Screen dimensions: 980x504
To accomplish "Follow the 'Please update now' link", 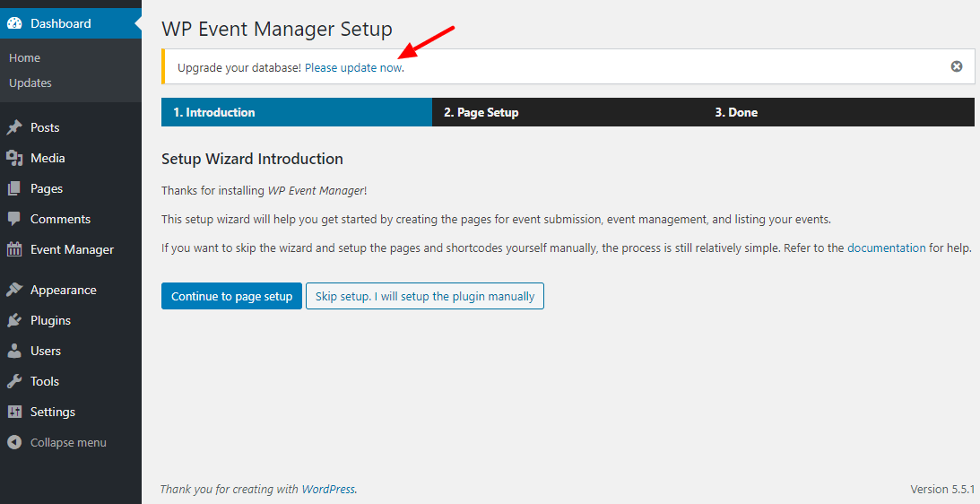I will point(354,67).
